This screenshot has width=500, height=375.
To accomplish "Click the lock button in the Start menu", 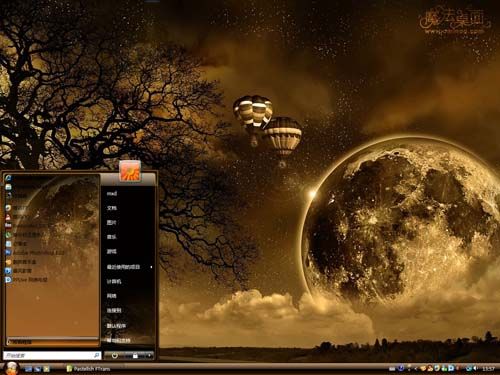I will click(135, 356).
